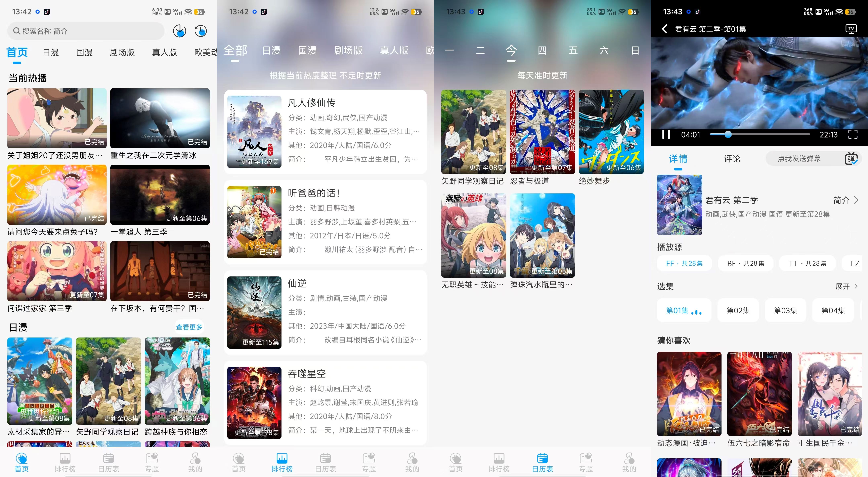
Task: Tap the back arrow on 君有云 player page
Action: [664, 29]
